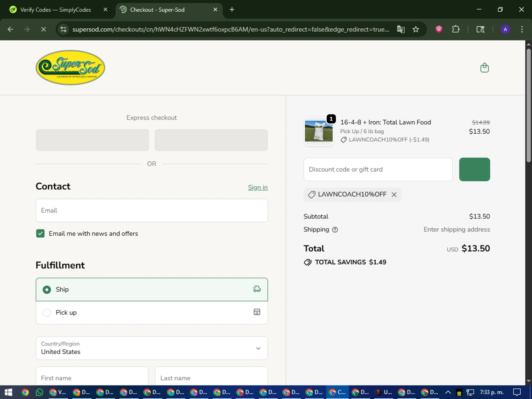532x399 pixels.
Task: Open the translate page icon
Action: (401, 29)
